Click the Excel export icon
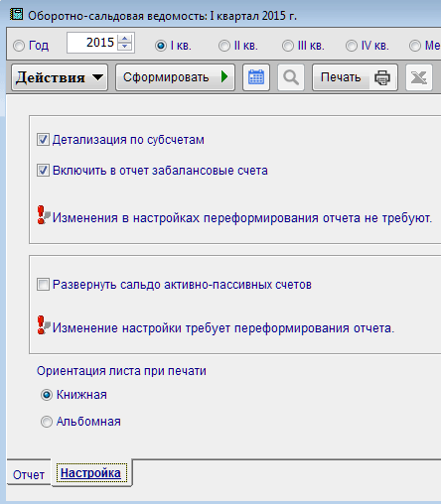This screenshot has width=441, height=504. tap(419, 77)
